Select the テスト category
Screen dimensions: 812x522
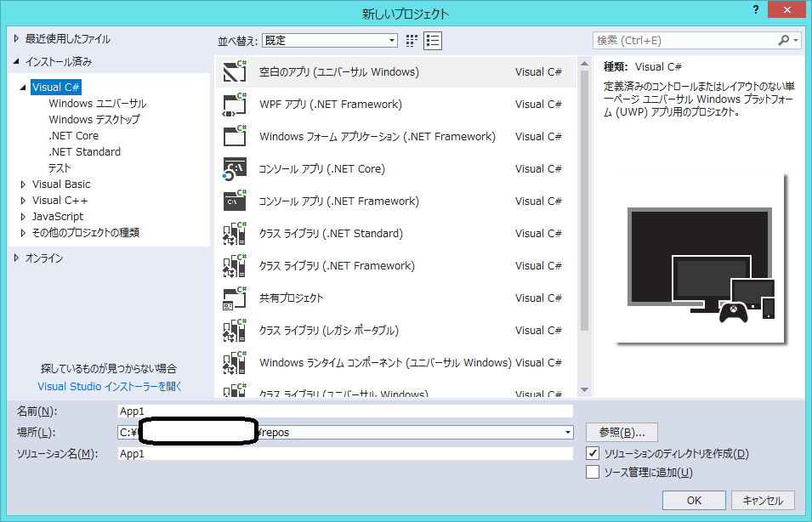tap(60, 167)
